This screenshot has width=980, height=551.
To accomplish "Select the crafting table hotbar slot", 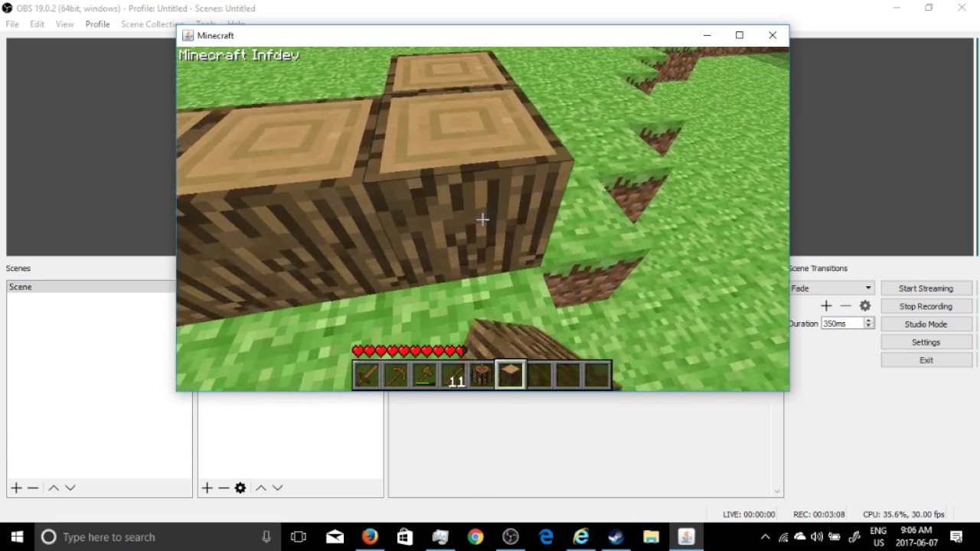I will [482, 375].
